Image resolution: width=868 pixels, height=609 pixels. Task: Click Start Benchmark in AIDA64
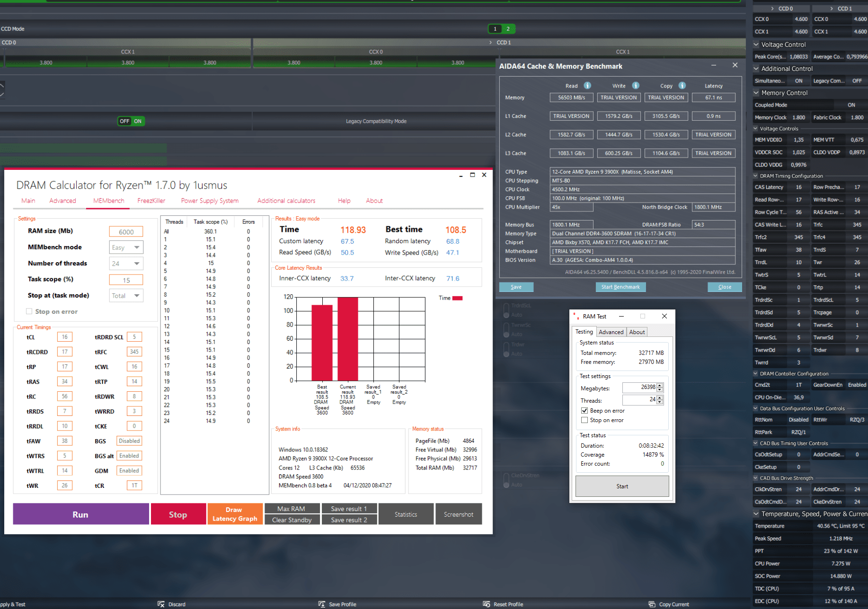(x=620, y=287)
